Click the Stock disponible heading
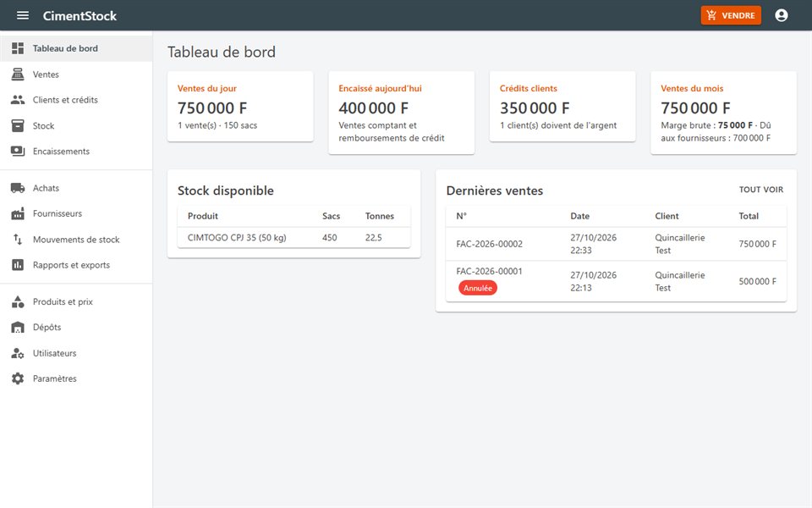812x508 pixels. (225, 190)
